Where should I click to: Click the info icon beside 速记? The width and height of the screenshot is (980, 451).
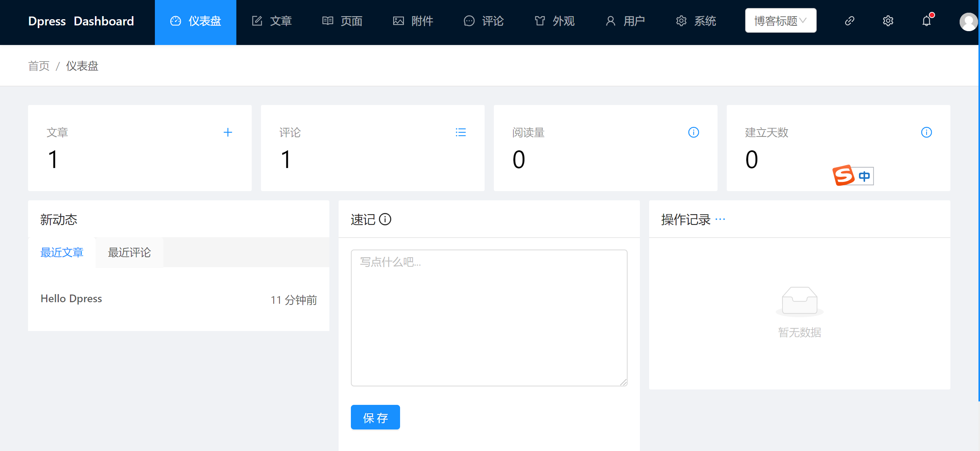coord(385,220)
